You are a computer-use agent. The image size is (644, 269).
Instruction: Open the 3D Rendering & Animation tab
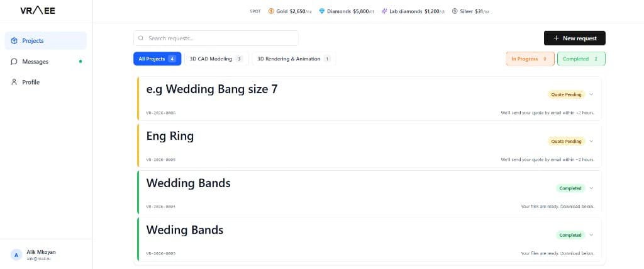tap(294, 59)
